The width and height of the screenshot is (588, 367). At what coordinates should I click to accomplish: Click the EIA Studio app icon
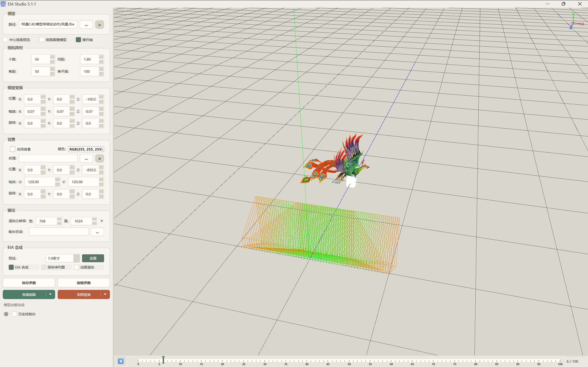(3, 4)
